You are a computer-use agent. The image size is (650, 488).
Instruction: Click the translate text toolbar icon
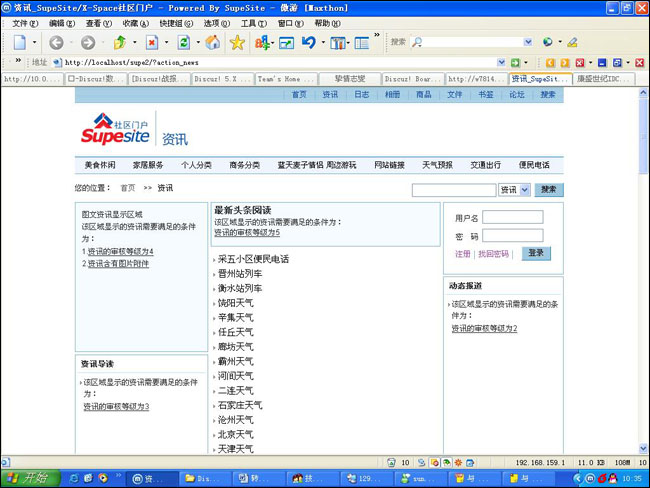tap(262, 42)
